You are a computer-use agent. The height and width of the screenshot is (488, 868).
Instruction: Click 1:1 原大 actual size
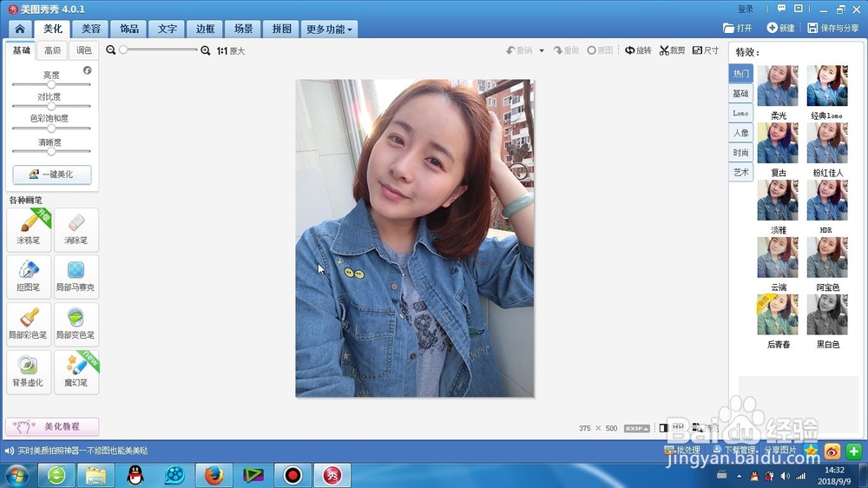point(231,51)
